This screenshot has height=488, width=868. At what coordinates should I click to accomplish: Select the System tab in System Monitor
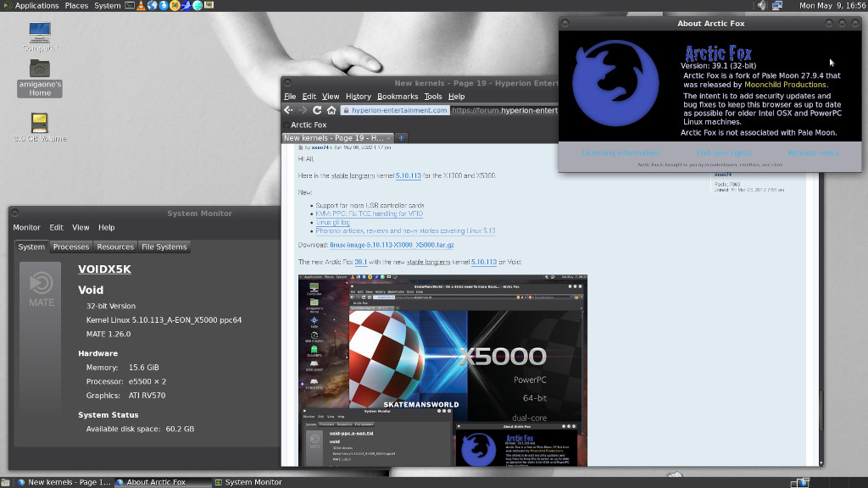pyautogui.click(x=31, y=247)
